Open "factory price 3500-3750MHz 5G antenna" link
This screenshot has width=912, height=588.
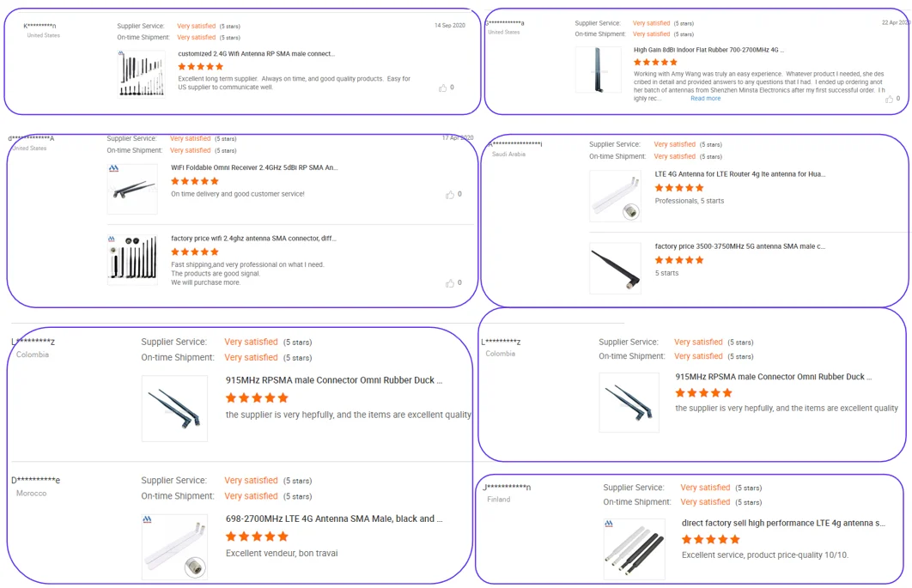pos(739,246)
